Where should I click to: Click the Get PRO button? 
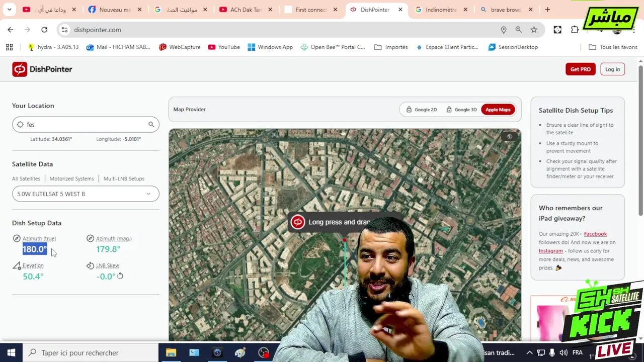click(x=580, y=69)
